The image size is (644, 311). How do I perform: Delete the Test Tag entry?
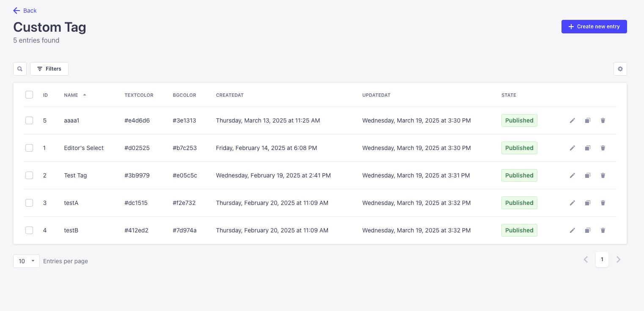pos(603,175)
